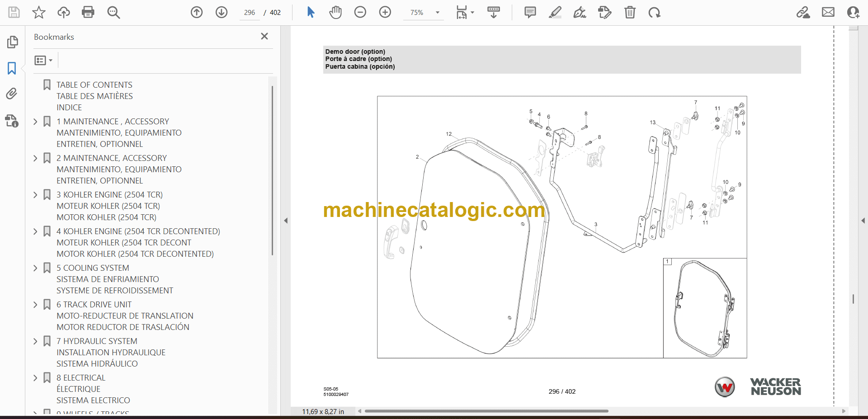Add a sticky note comment
868x419 pixels.
(530, 12)
